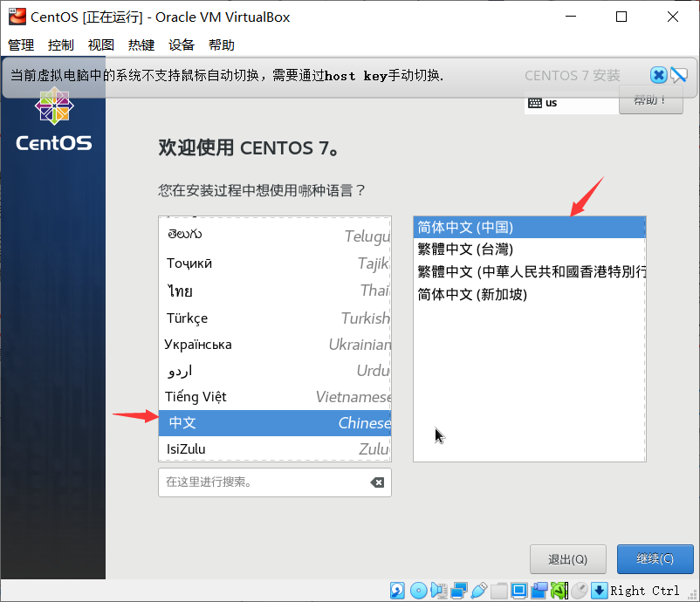Image resolution: width=700 pixels, height=602 pixels.
Task: Open the shared folders icon in the status bar
Action: point(498,591)
